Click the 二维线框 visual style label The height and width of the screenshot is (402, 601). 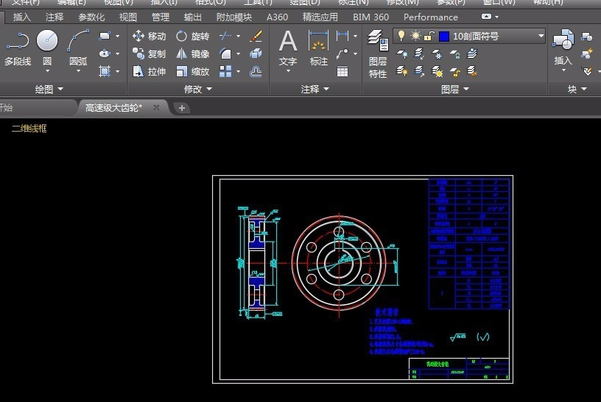(29, 128)
